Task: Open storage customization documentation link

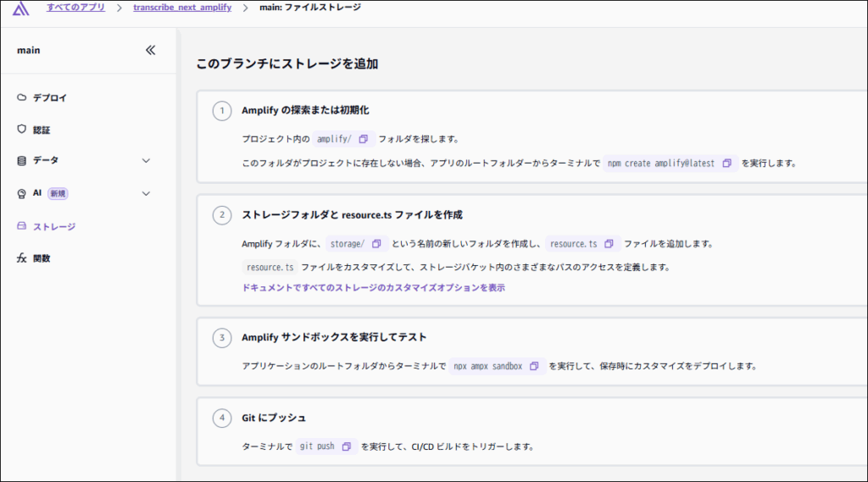Action: [374, 288]
